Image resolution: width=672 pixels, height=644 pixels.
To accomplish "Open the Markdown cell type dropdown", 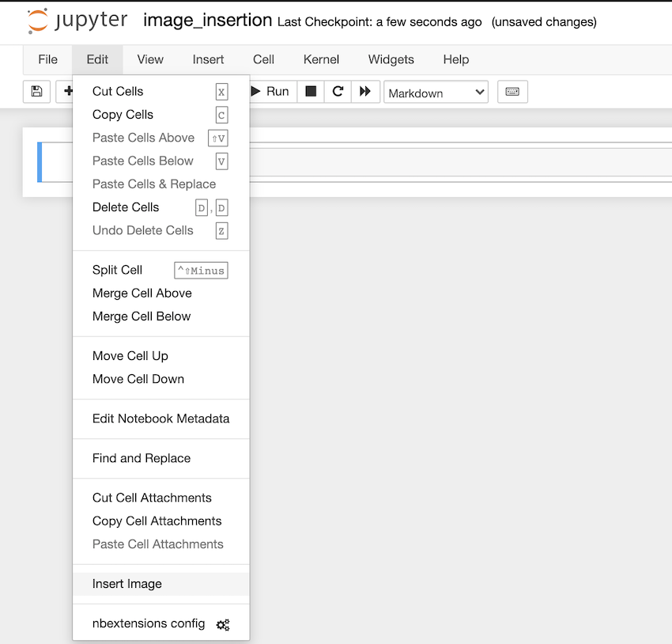I will [x=436, y=93].
